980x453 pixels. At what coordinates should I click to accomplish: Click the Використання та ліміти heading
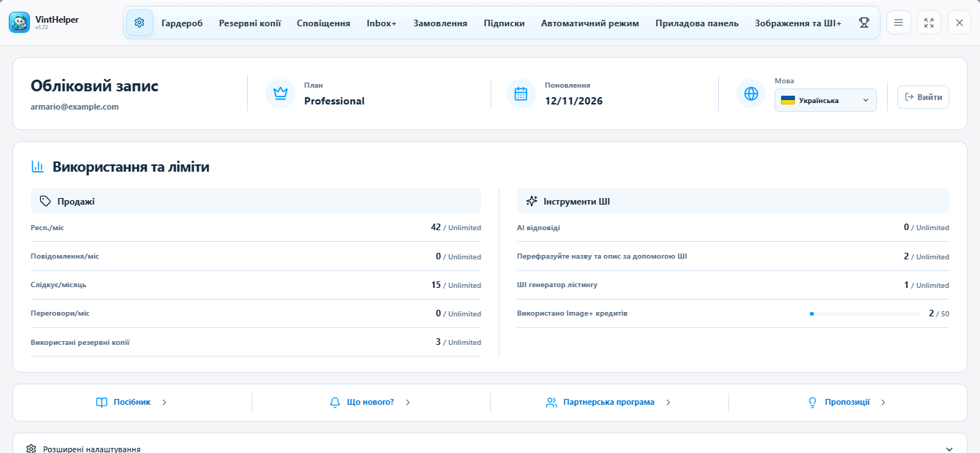[x=131, y=167]
